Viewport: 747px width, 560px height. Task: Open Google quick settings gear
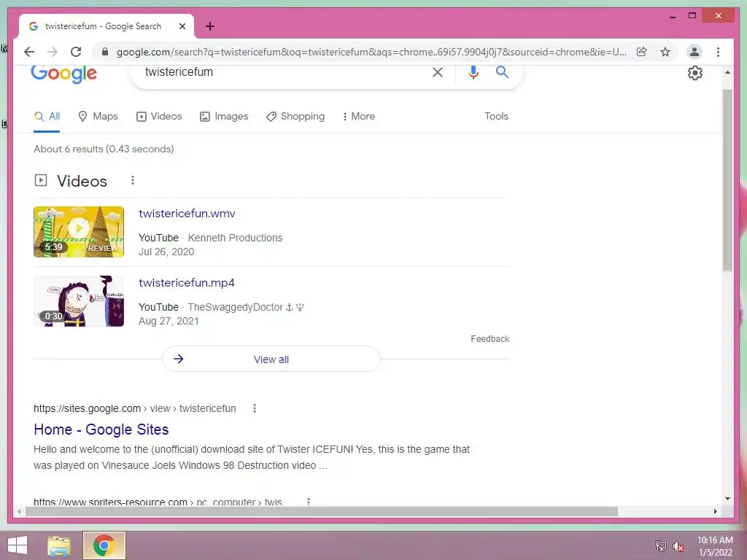point(695,73)
